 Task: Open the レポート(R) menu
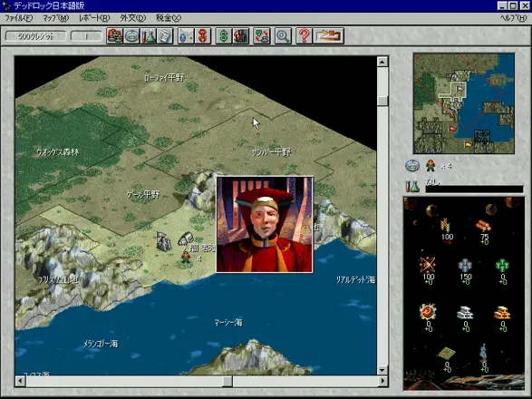point(94,17)
